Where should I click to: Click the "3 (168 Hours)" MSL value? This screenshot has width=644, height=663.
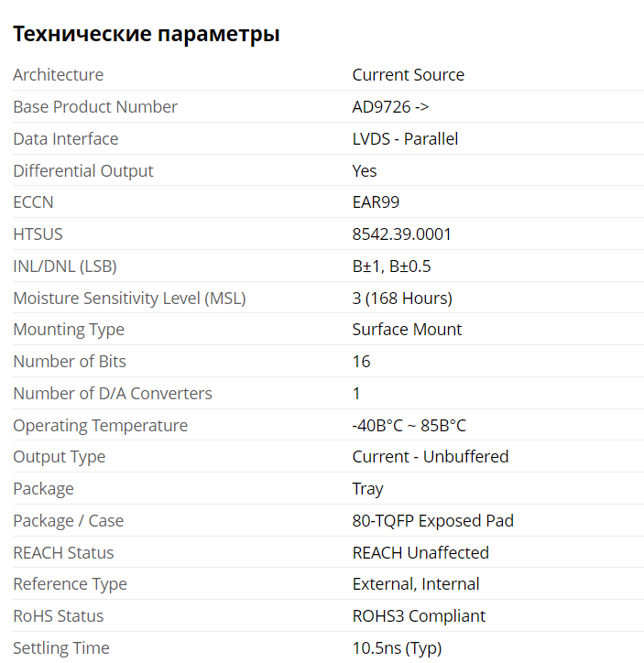click(402, 299)
